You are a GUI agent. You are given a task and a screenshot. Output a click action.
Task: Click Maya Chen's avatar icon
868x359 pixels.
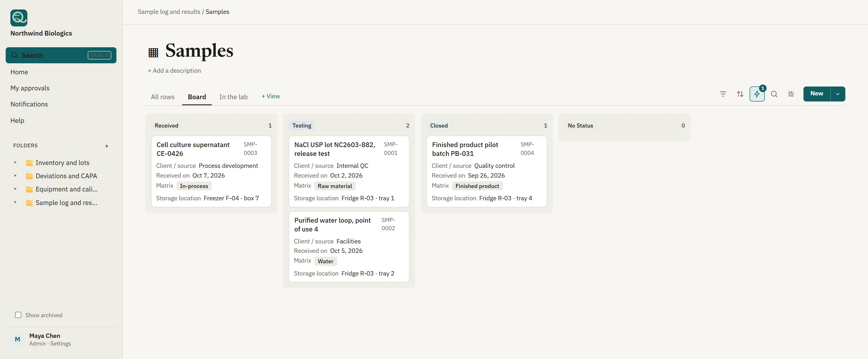(x=18, y=339)
